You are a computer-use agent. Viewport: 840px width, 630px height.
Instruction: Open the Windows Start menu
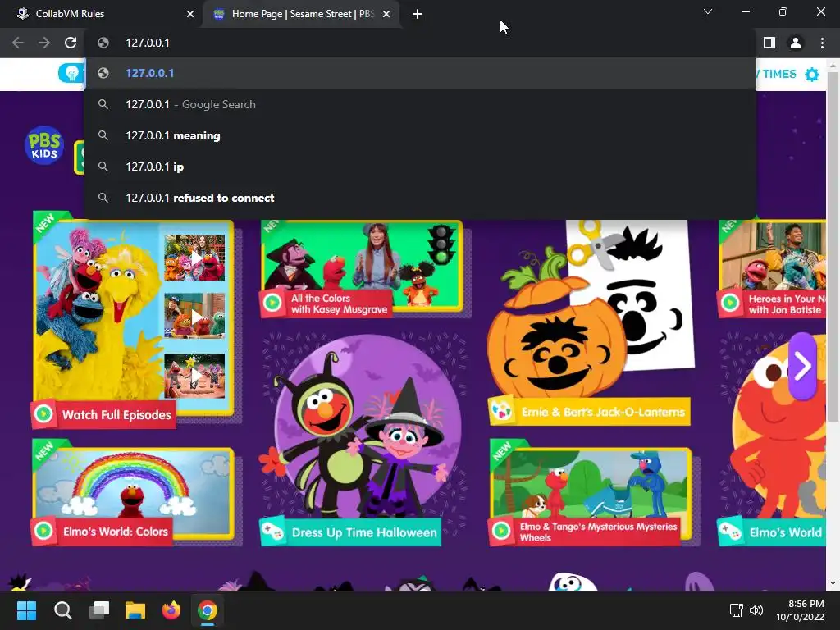point(26,610)
